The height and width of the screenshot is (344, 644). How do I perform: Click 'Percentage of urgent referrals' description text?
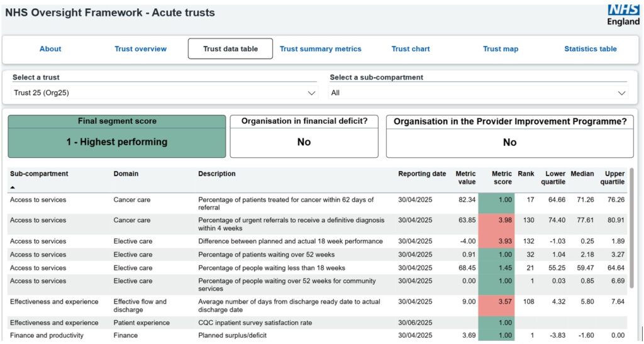coord(291,224)
